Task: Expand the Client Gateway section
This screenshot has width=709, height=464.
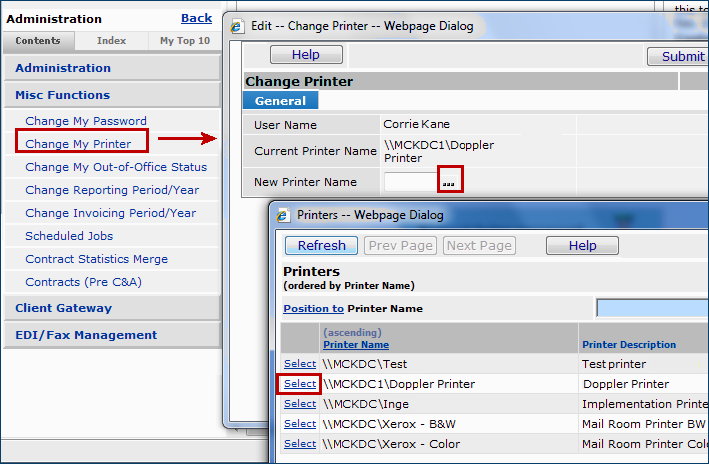Action: (64, 308)
